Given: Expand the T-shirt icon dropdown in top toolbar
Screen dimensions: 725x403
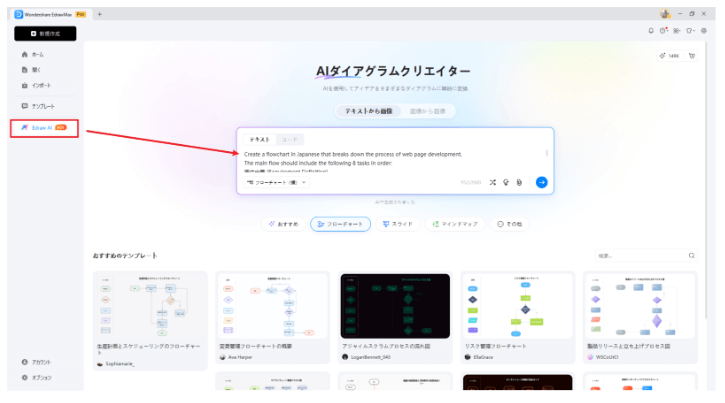Looking at the screenshot, I should click(690, 31).
